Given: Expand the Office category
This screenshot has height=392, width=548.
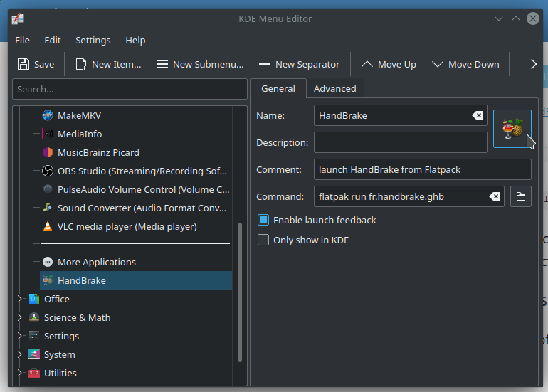Looking at the screenshot, I should 20,299.
